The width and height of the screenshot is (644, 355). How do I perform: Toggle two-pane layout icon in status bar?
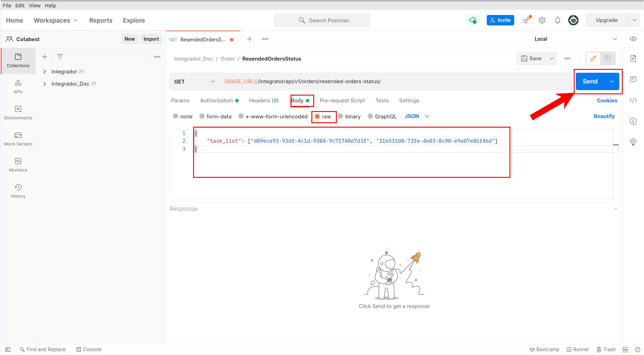(x=625, y=349)
